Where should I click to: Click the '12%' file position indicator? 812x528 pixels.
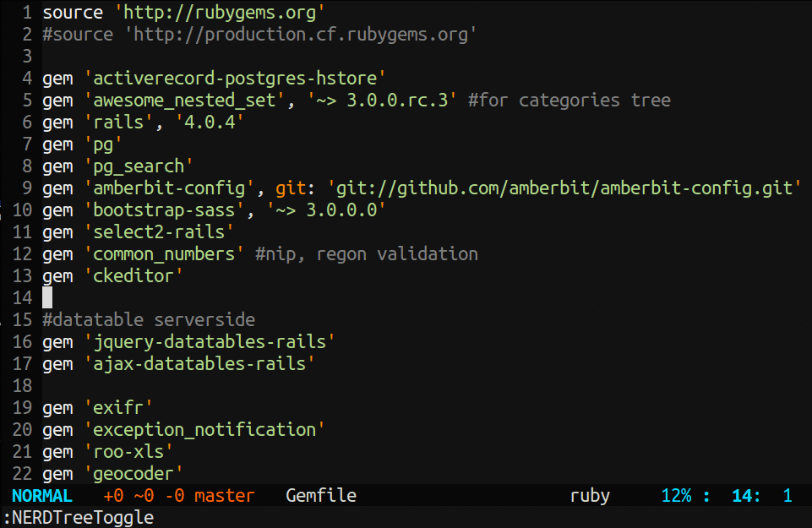pos(676,496)
